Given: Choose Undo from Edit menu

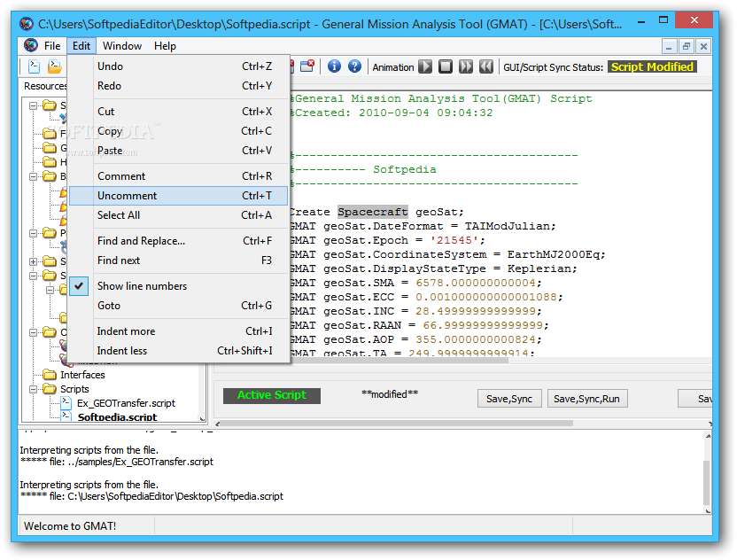Looking at the screenshot, I should click(179, 66).
